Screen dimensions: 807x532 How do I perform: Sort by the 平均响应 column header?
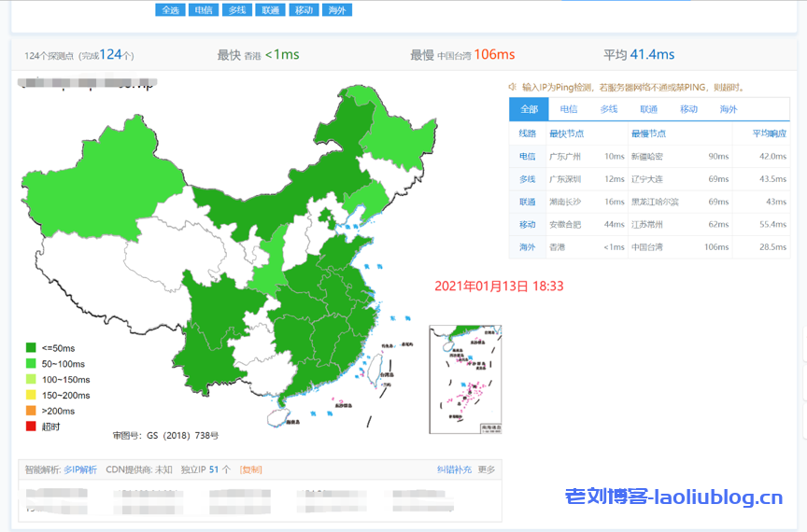pyautogui.click(x=770, y=133)
